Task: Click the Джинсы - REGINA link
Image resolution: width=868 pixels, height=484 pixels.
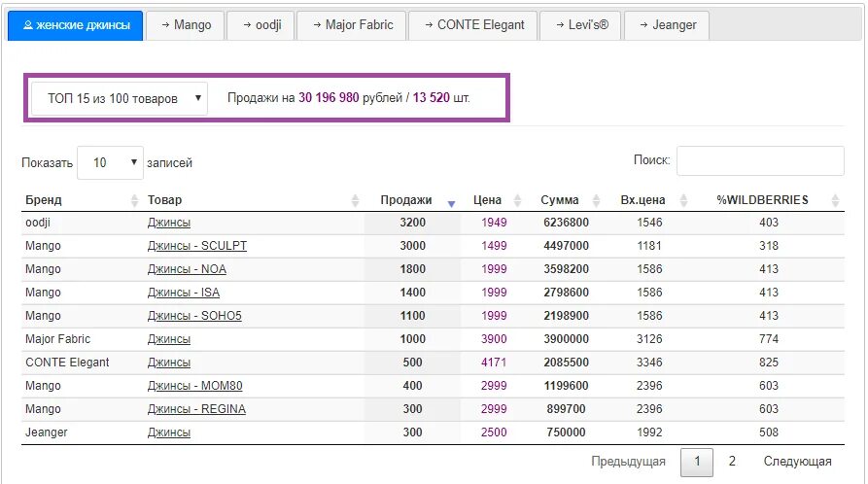Action: [x=196, y=409]
